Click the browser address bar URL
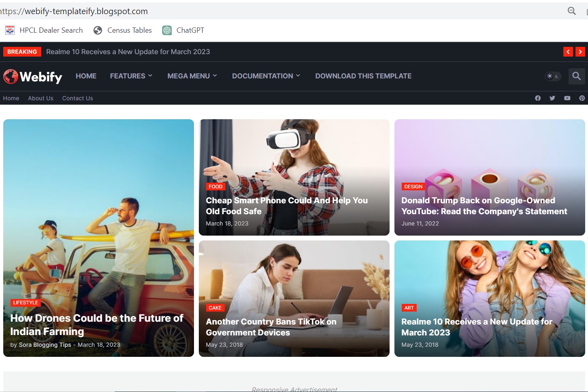This screenshot has width=588, height=392. coord(74,11)
